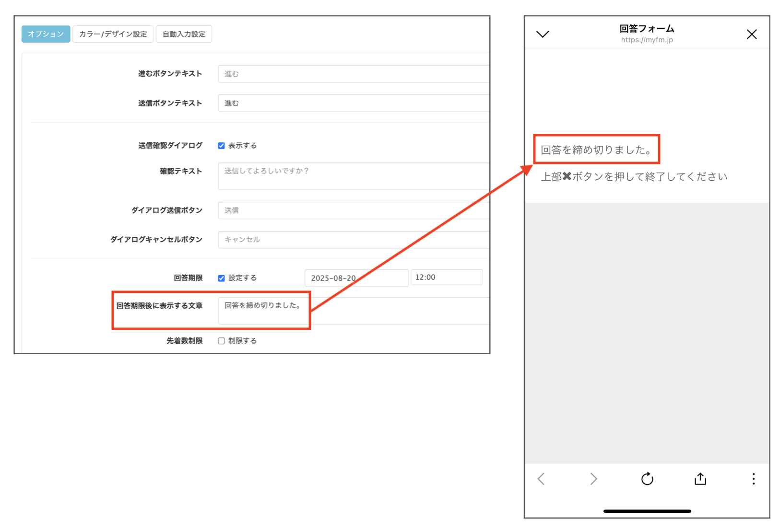The image size is (780, 532).
Task: Enable 制限する for 先着数制限
Action: [x=221, y=340]
